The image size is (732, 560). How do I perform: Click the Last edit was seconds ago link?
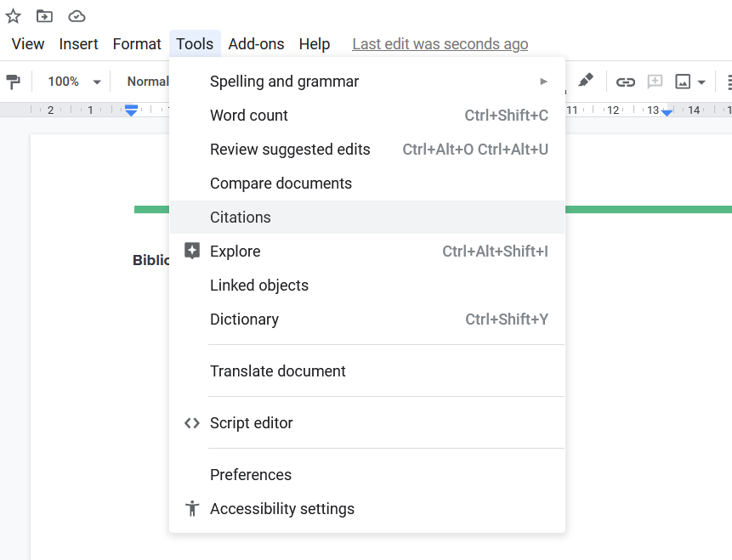[x=440, y=43]
